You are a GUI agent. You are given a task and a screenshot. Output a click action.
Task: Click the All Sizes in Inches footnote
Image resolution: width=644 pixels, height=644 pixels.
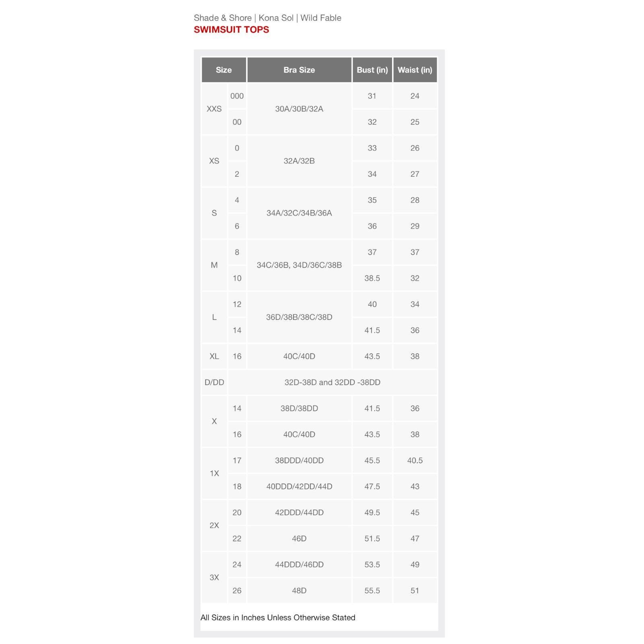278,617
